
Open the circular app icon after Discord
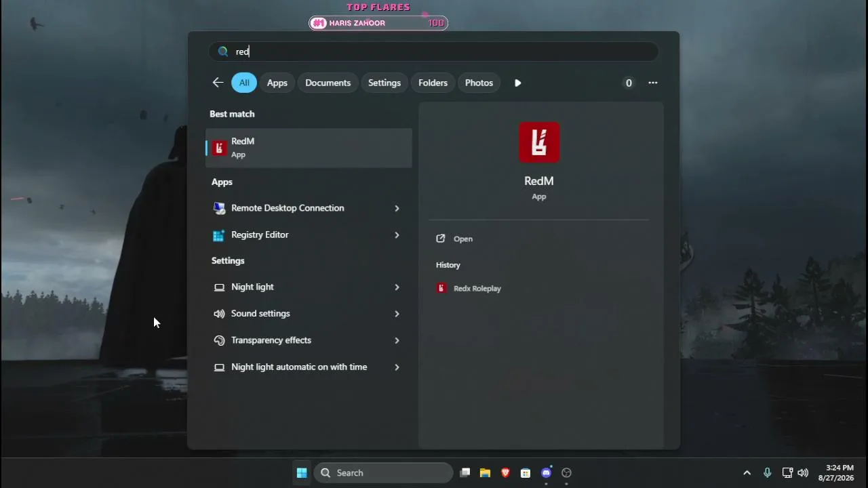click(567, 473)
